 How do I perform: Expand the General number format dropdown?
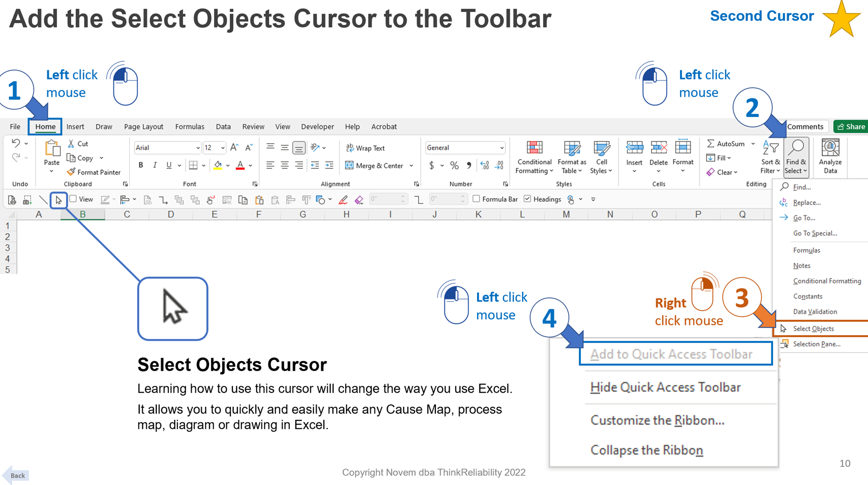501,148
